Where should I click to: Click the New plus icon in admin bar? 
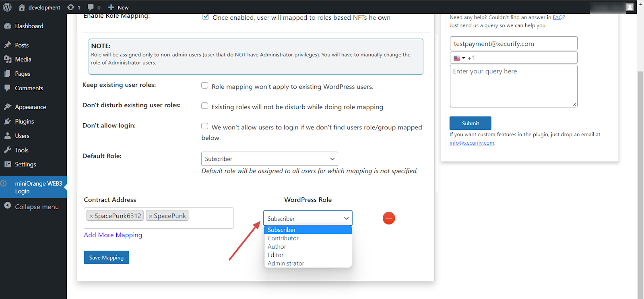[111, 7]
